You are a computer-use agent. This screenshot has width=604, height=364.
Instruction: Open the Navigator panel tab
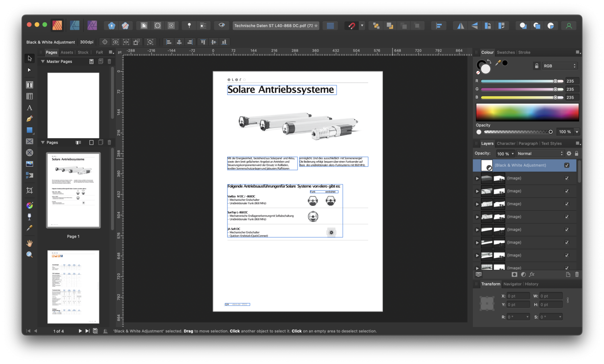[512, 284]
